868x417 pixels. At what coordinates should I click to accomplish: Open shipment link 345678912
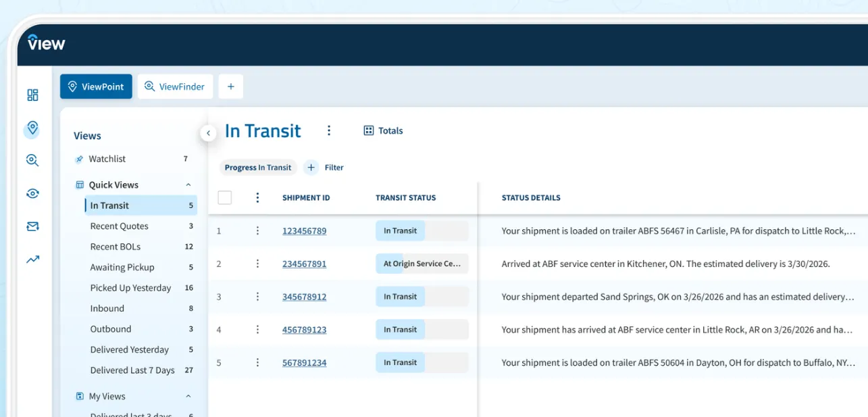pyautogui.click(x=304, y=297)
